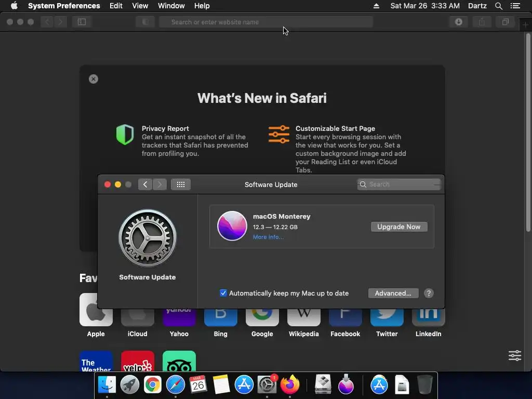Open the Edit menu
The image size is (532, 399).
click(x=116, y=6)
